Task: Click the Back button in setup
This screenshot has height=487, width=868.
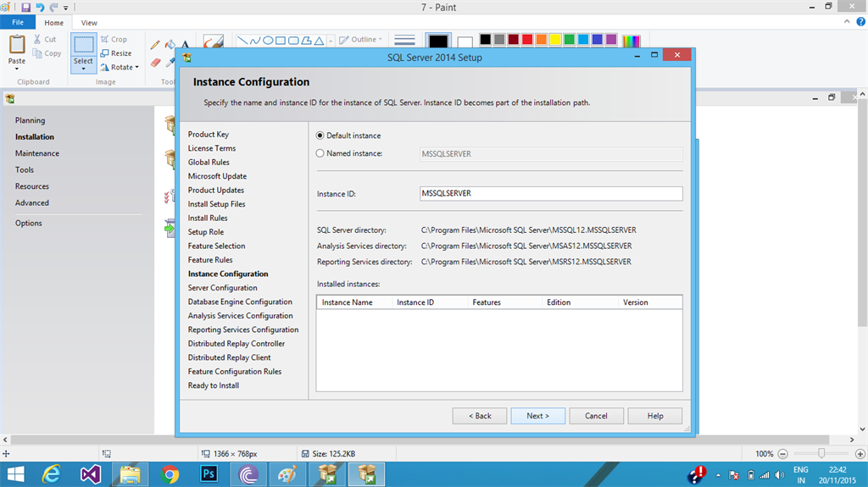Action: (480, 416)
